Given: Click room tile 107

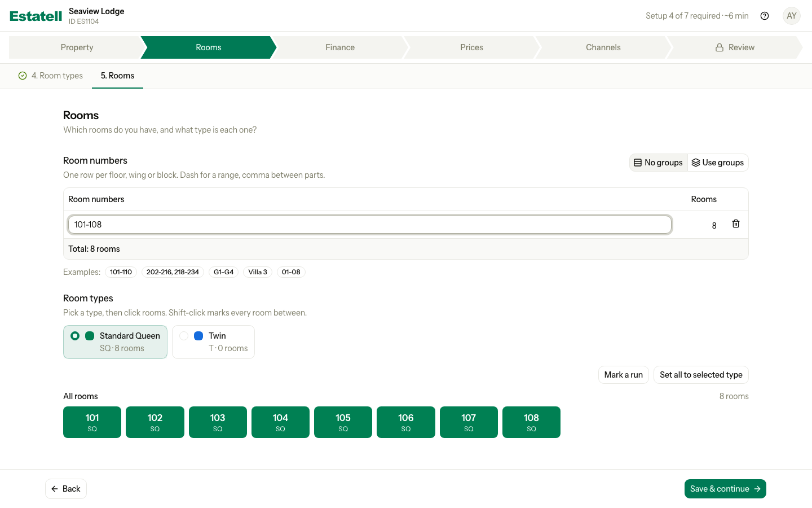Looking at the screenshot, I should pos(469,422).
